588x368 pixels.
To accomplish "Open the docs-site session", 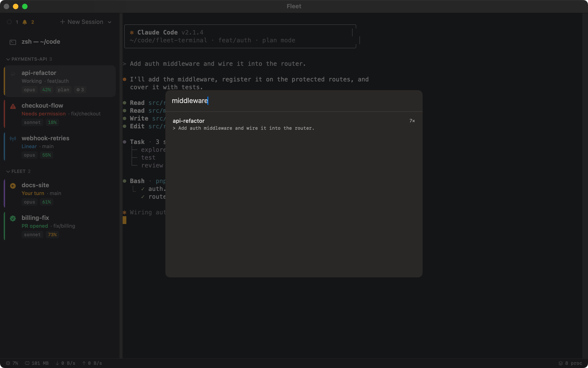I will [60, 193].
